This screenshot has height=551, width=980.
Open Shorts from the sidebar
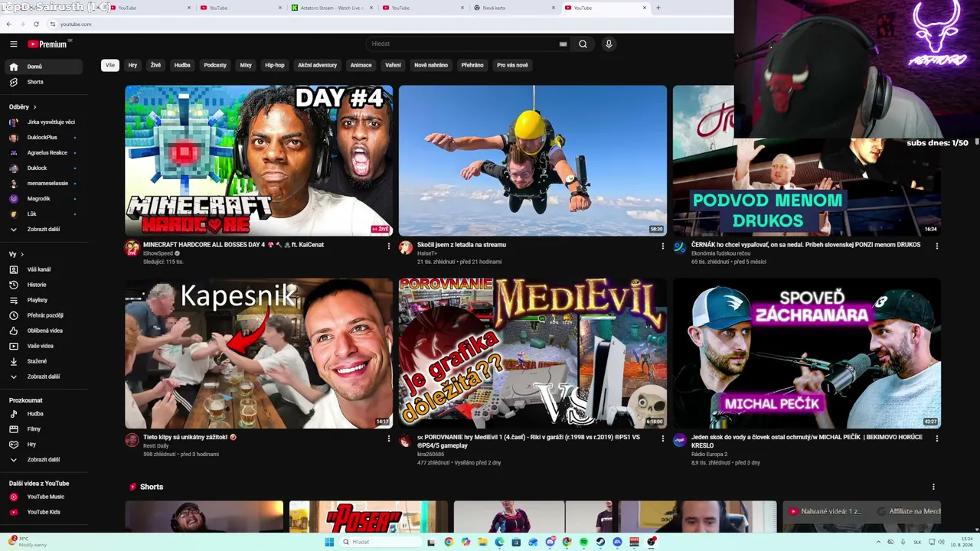click(x=43, y=82)
